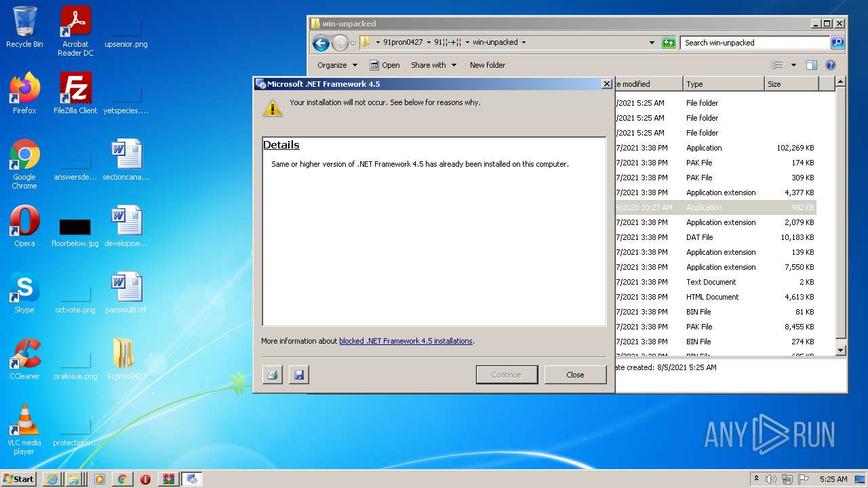Click the Close button in .NET dialog
Viewport: 868px width, 488px height.
click(x=575, y=375)
